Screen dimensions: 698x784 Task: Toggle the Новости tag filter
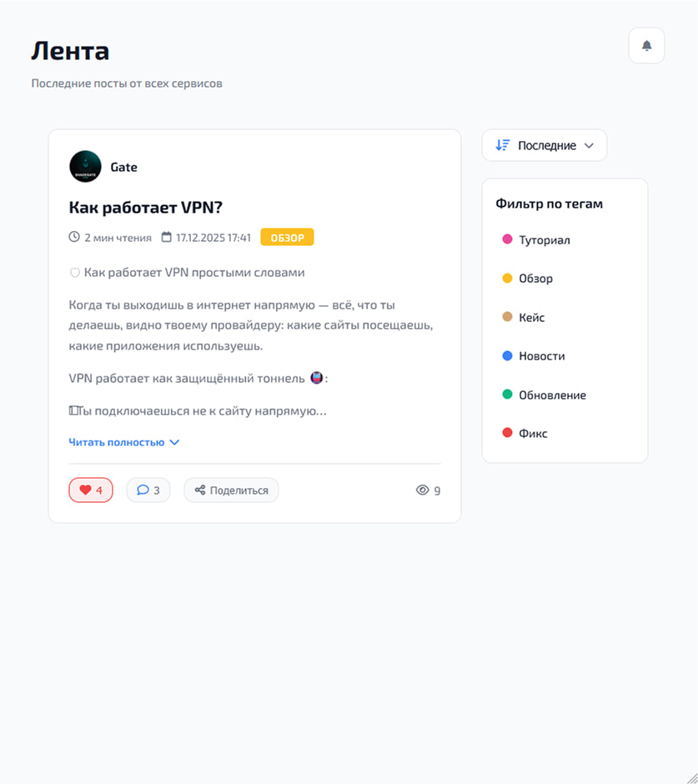542,355
